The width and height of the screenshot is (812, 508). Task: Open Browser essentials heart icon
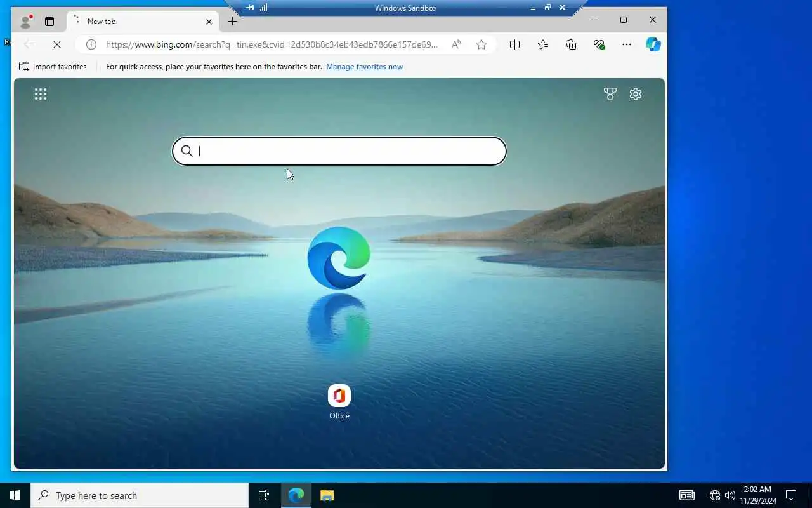click(x=599, y=44)
